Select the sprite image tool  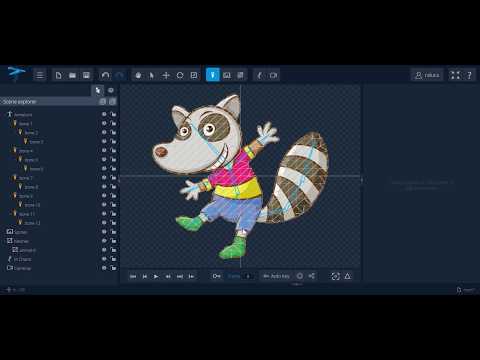coord(227,75)
